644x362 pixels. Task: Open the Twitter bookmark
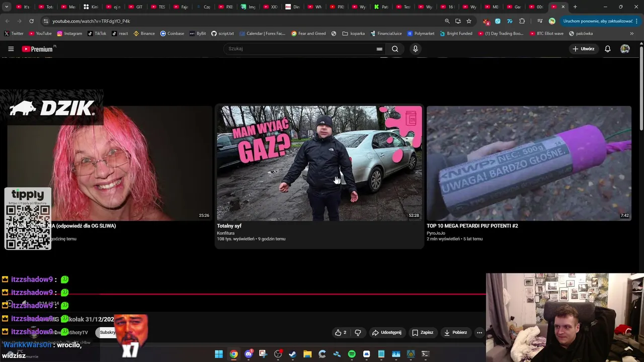tap(14, 33)
